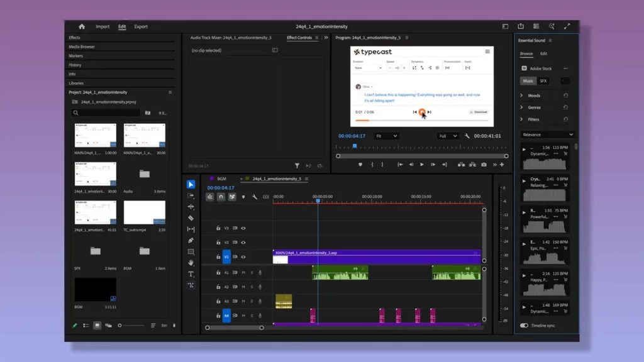Open Project panel hamburger menu
This screenshot has width=644, height=362.
pos(170,92)
